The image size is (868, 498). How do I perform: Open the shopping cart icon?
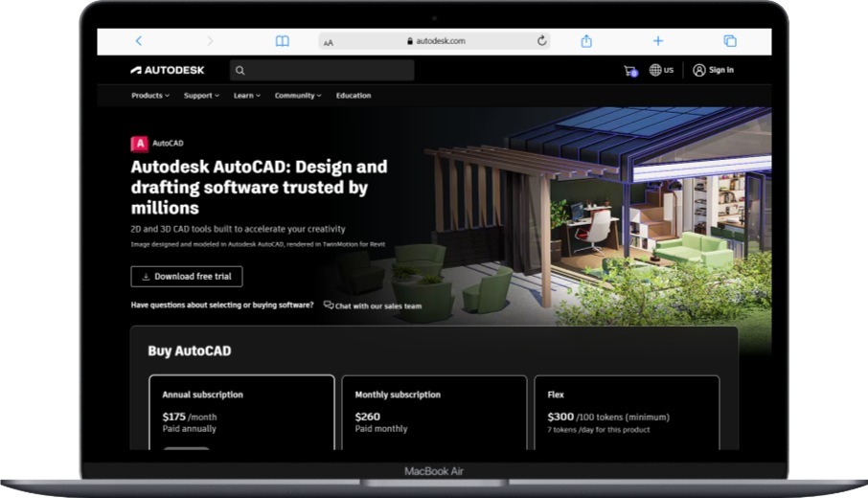[x=630, y=71]
